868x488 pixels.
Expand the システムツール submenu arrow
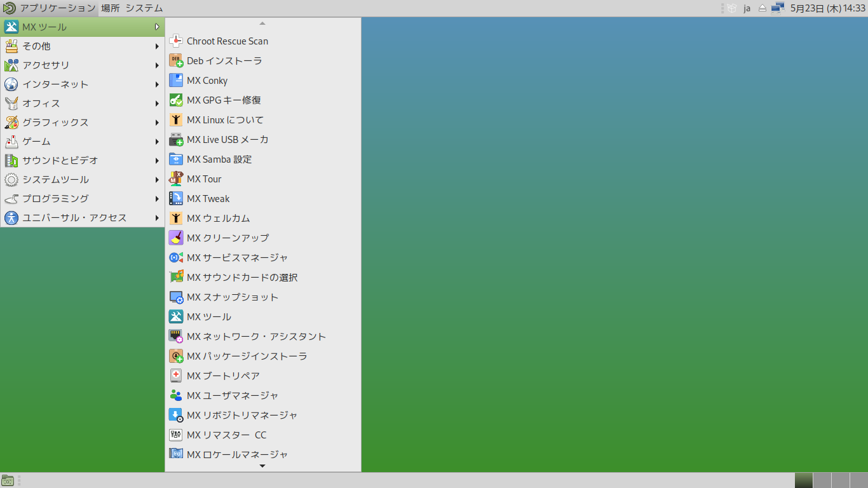[157, 180]
